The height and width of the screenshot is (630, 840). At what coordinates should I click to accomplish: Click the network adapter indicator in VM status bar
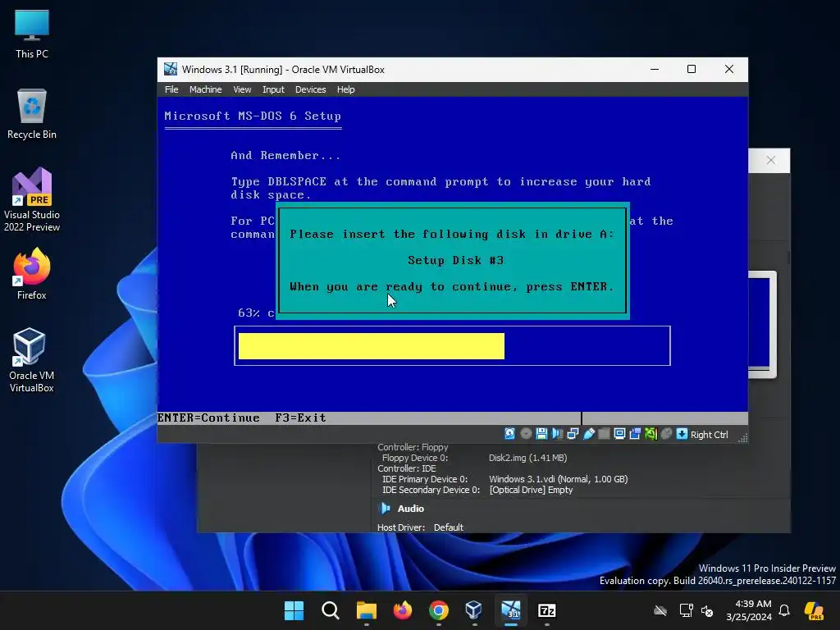[573, 434]
